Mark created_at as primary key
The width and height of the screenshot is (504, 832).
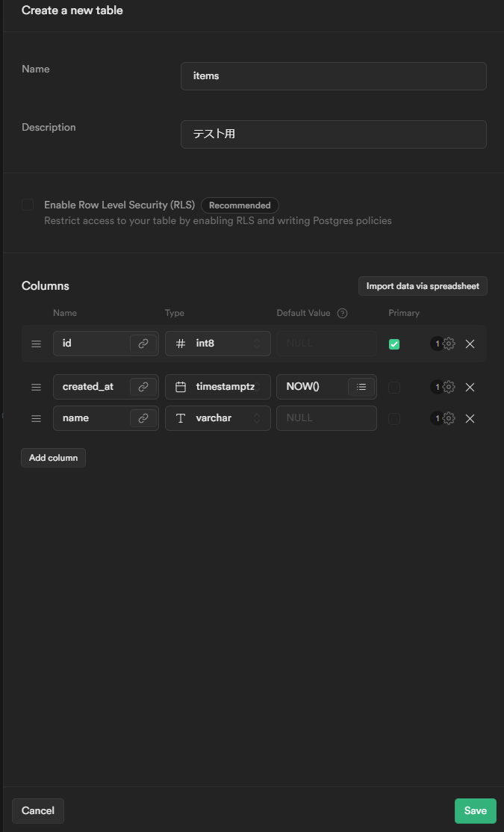tap(394, 387)
